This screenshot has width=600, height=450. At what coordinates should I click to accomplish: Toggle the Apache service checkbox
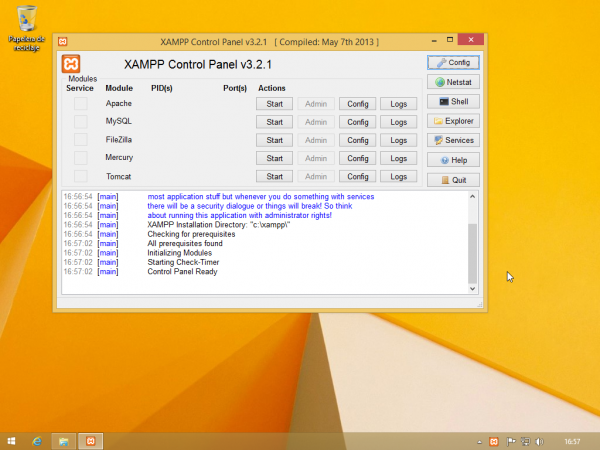80,103
